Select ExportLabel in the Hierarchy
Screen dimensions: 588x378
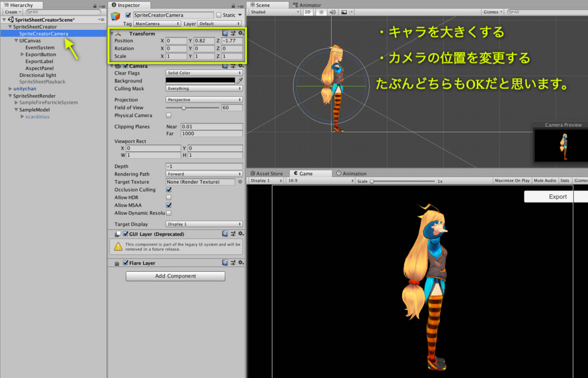[40, 61]
